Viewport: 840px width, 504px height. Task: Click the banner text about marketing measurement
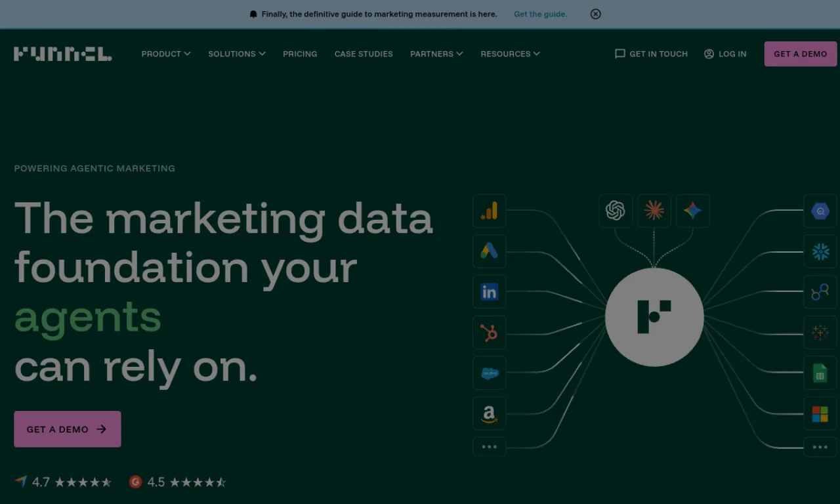[x=379, y=14]
